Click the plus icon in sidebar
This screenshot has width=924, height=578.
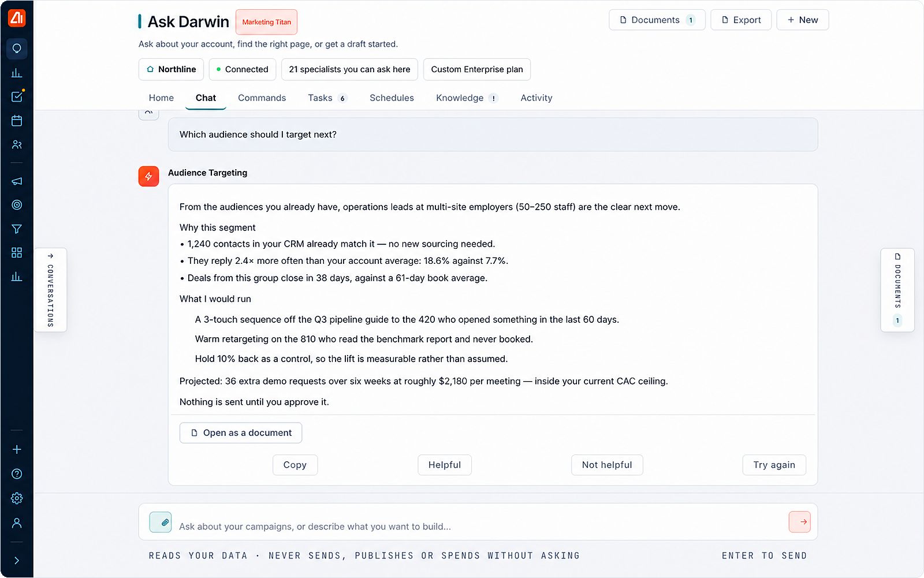17,449
